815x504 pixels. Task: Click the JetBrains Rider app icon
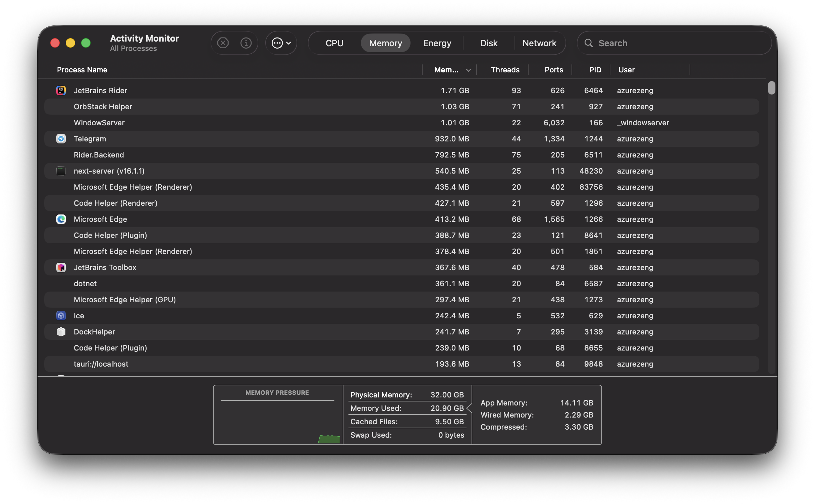(x=61, y=90)
